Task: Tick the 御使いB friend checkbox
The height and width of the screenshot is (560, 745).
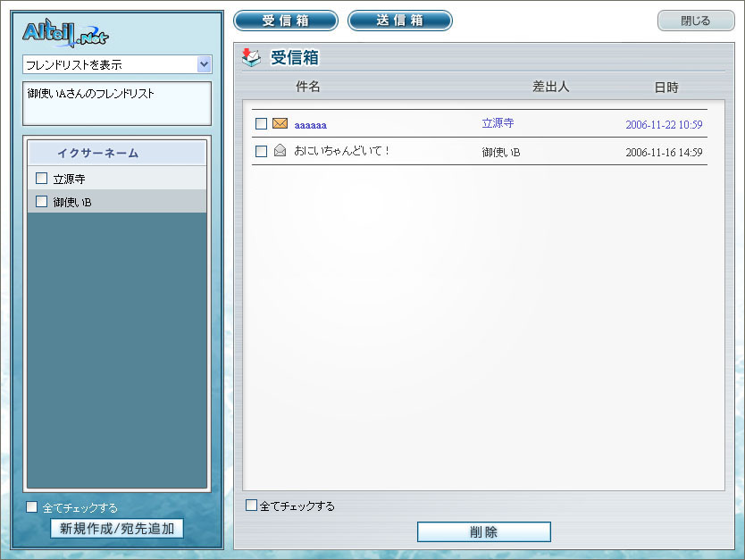Action: click(41, 202)
